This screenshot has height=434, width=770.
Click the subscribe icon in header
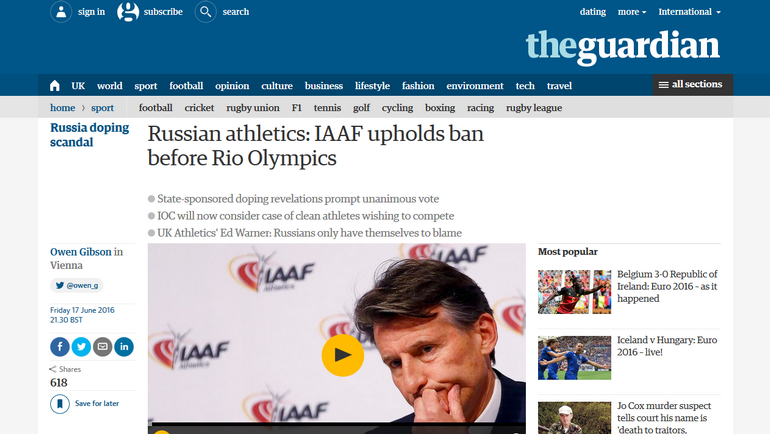coord(128,12)
